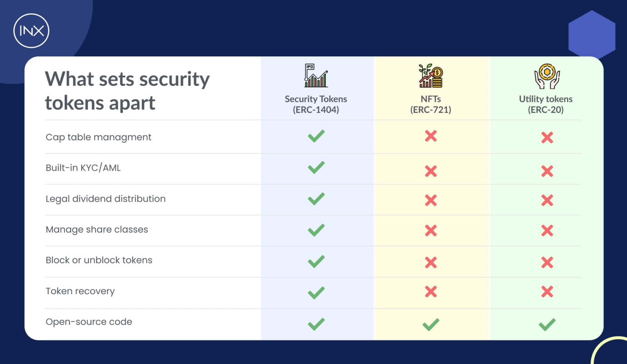This screenshot has width=627, height=364.
Task: Click the Legal dividend distribution row label
Action: 105,199
